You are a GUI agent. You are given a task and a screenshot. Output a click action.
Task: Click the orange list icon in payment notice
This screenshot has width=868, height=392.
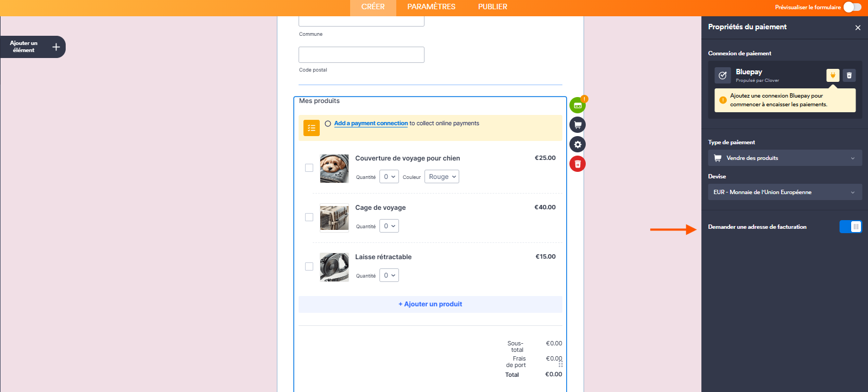[312, 128]
